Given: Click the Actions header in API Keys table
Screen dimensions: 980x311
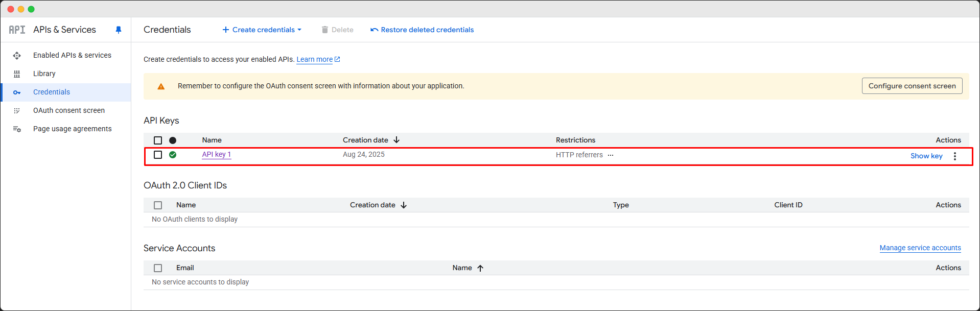Looking at the screenshot, I should point(948,140).
